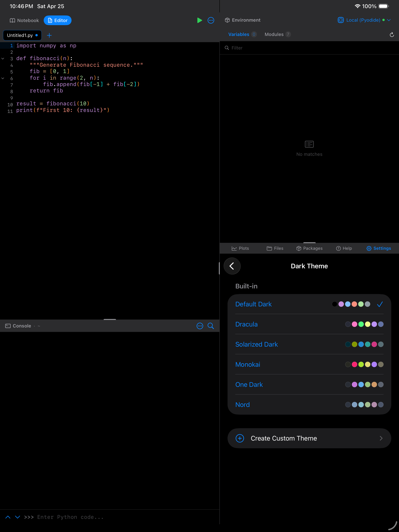399x532 pixels.
Task: Select the Untitled1.py file tab
Action: pos(22,35)
